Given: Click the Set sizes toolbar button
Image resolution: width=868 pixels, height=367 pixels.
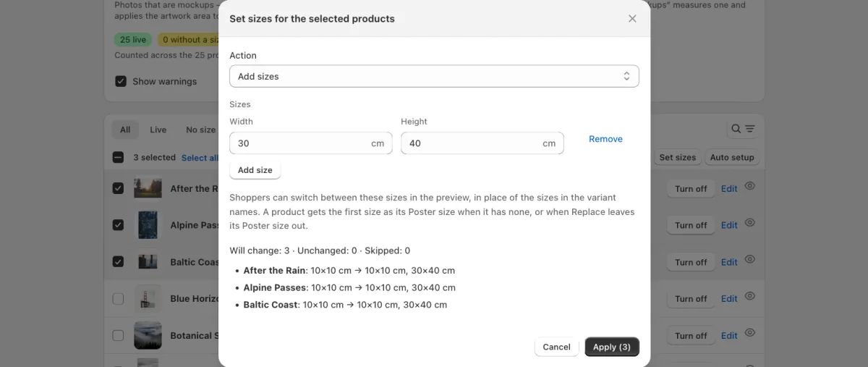Looking at the screenshot, I should click(x=678, y=157).
